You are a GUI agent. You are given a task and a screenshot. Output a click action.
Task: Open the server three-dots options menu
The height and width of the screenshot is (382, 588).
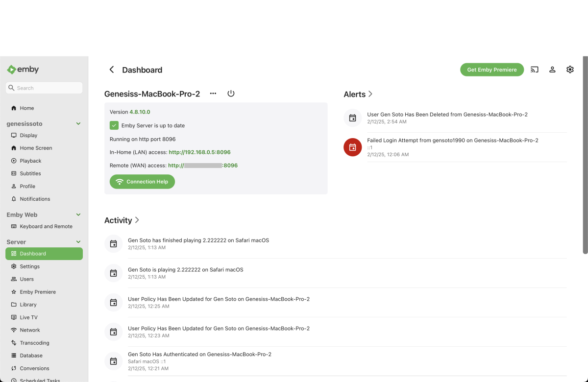tap(213, 94)
